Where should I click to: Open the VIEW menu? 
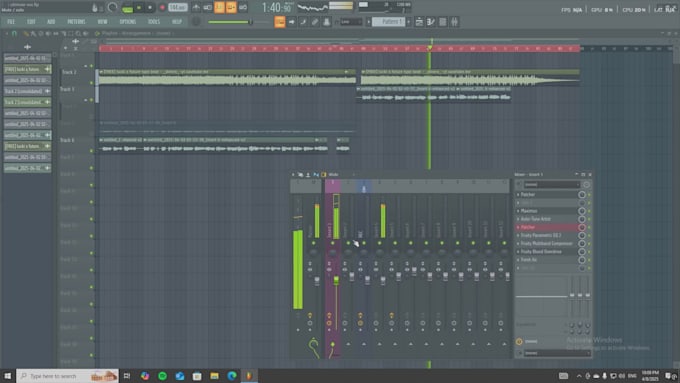coord(102,22)
